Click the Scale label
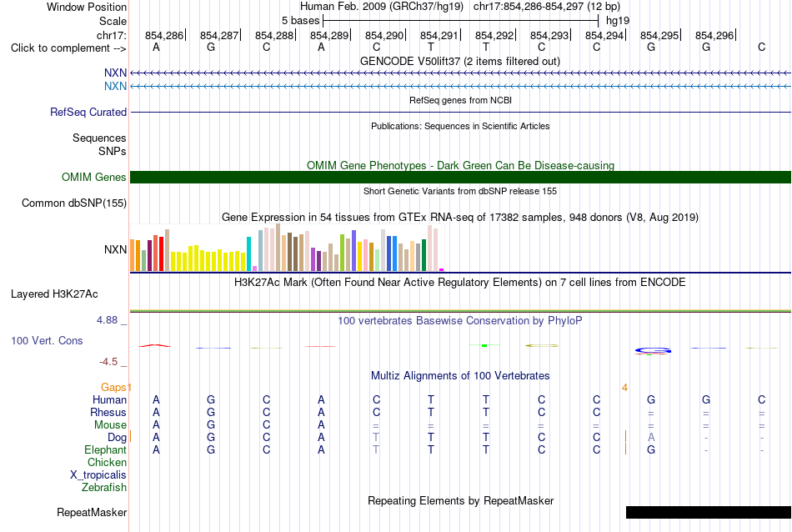The height and width of the screenshot is (532, 792). click(x=113, y=21)
